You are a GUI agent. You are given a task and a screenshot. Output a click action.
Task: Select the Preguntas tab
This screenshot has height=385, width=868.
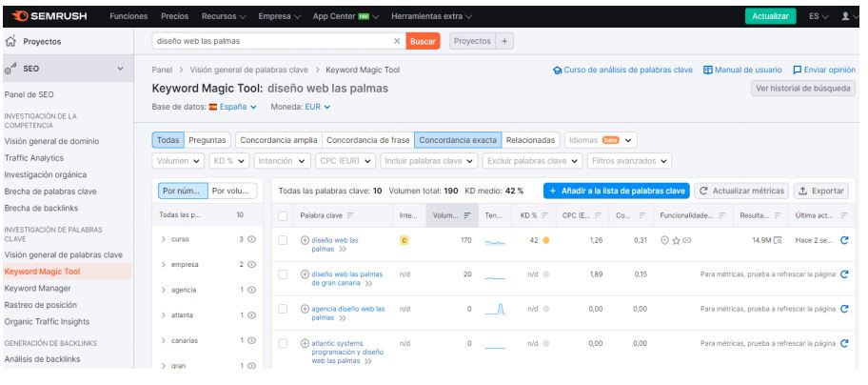[x=207, y=140]
